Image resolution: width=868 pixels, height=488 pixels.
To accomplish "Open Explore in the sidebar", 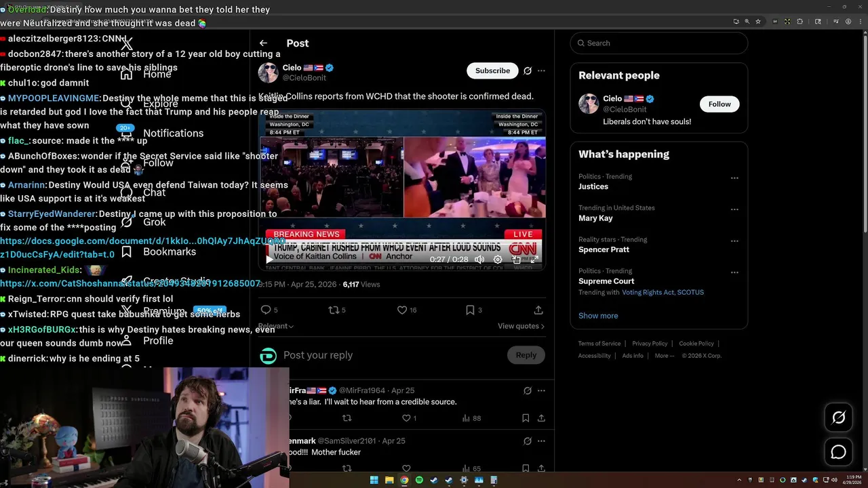I will 149,104.
